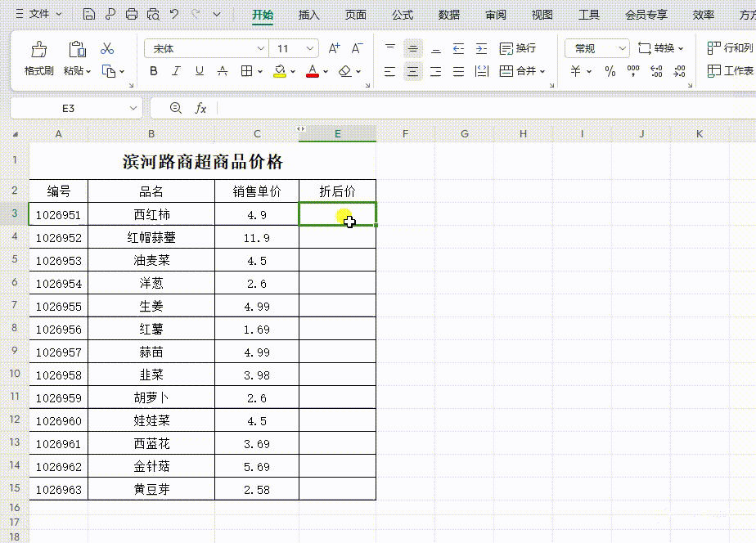The width and height of the screenshot is (756, 543).
Task: Toggle Italic formatting
Action: (176, 71)
